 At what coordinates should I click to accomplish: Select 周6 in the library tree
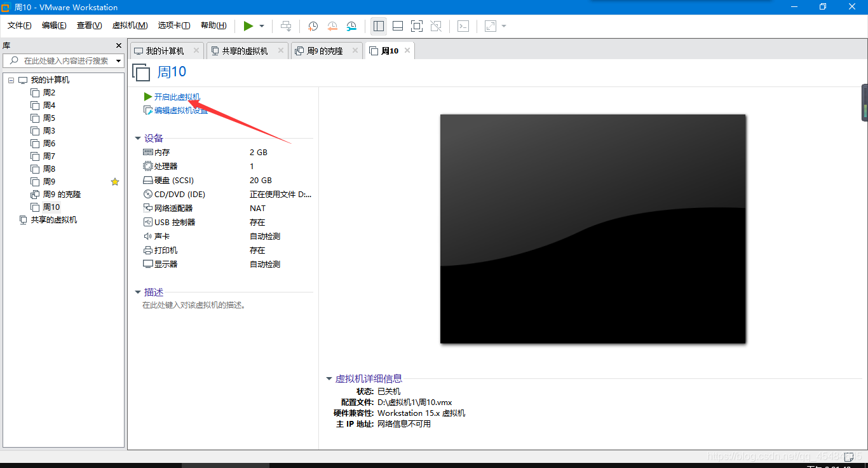pos(49,144)
